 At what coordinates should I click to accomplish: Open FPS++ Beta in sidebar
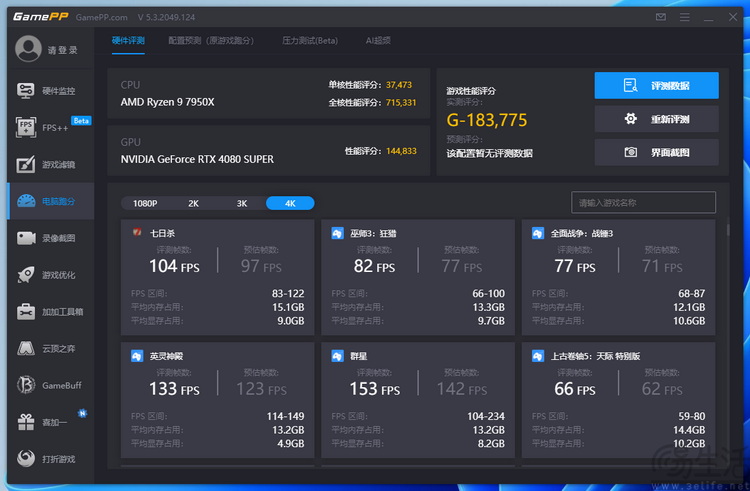(50, 128)
